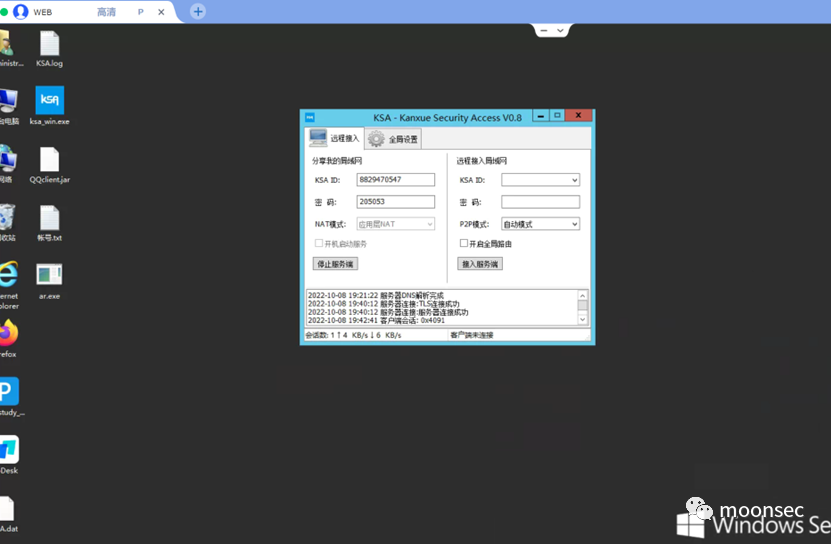Collapse the top floating toolbar handle minus
The height and width of the screenshot is (544, 831).
point(544,31)
